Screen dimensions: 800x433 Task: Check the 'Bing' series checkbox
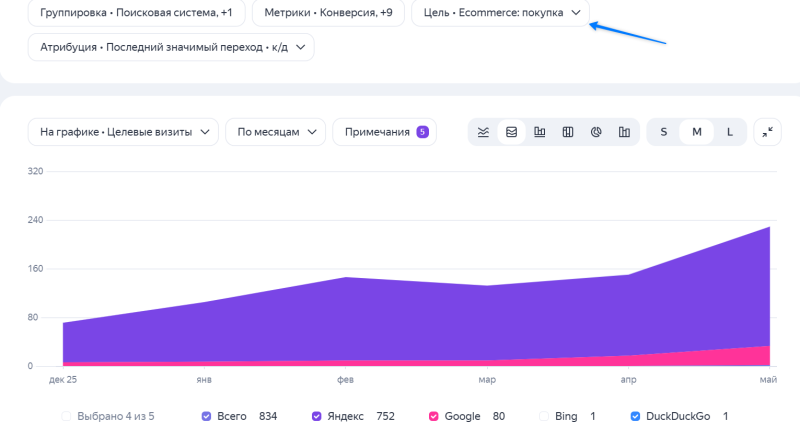pyautogui.click(x=544, y=416)
